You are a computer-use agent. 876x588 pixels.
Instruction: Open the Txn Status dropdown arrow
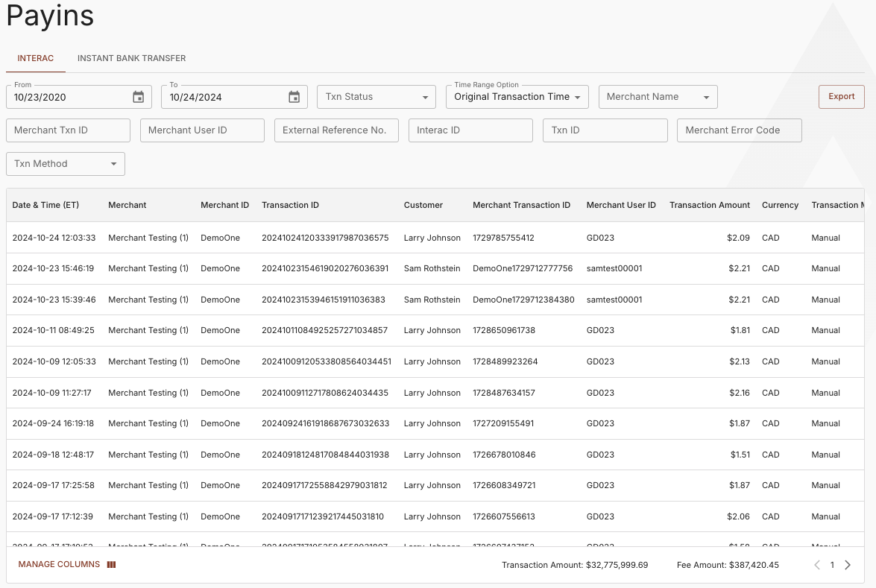(x=427, y=96)
